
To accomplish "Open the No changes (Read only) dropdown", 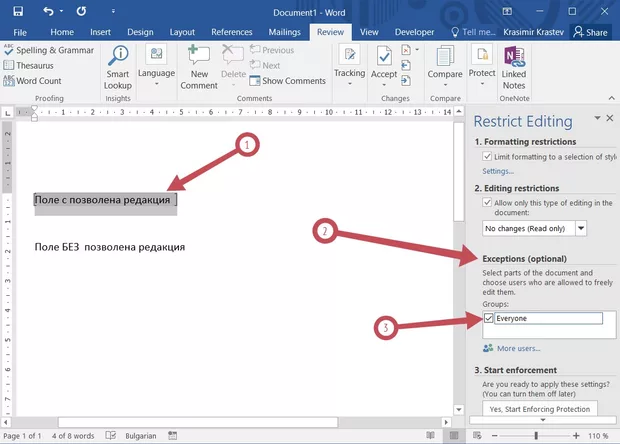I will coord(581,228).
